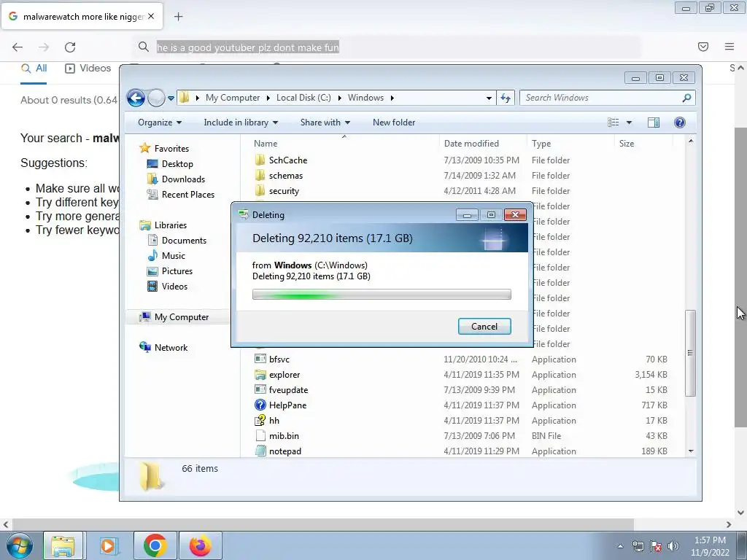The height and width of the screenshot is (560, 747).
Task: Click New folder in the toolbar
Action: click(x=394, y=122)
